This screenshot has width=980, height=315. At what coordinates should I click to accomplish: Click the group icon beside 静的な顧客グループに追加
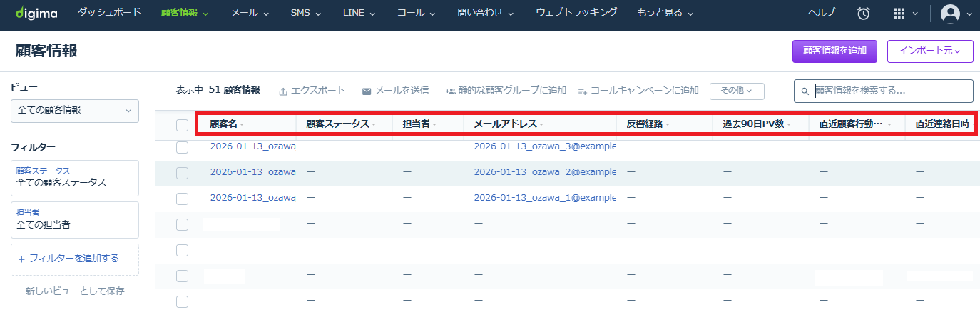(x=450, y=91)
